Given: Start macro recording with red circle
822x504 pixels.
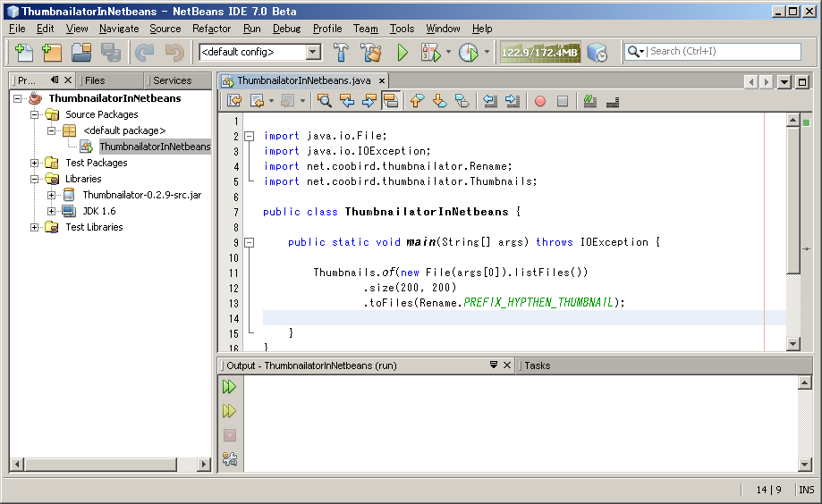Looking at the screenshot, I should click(x=540, y=101).
